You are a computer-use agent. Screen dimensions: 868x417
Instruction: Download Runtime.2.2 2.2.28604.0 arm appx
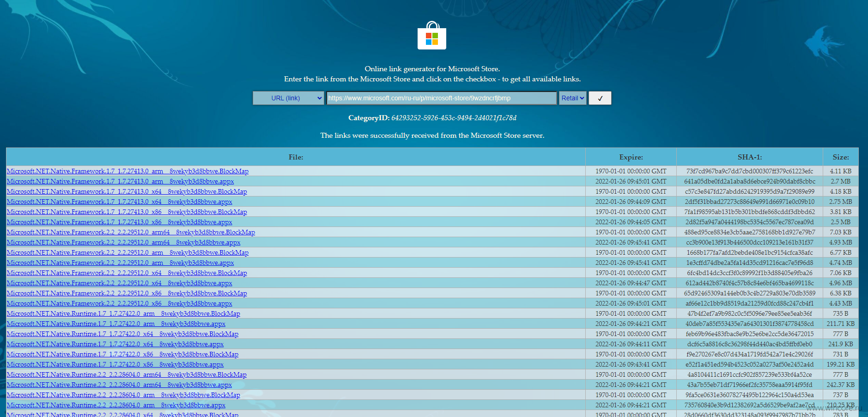[x=116, y=405]
